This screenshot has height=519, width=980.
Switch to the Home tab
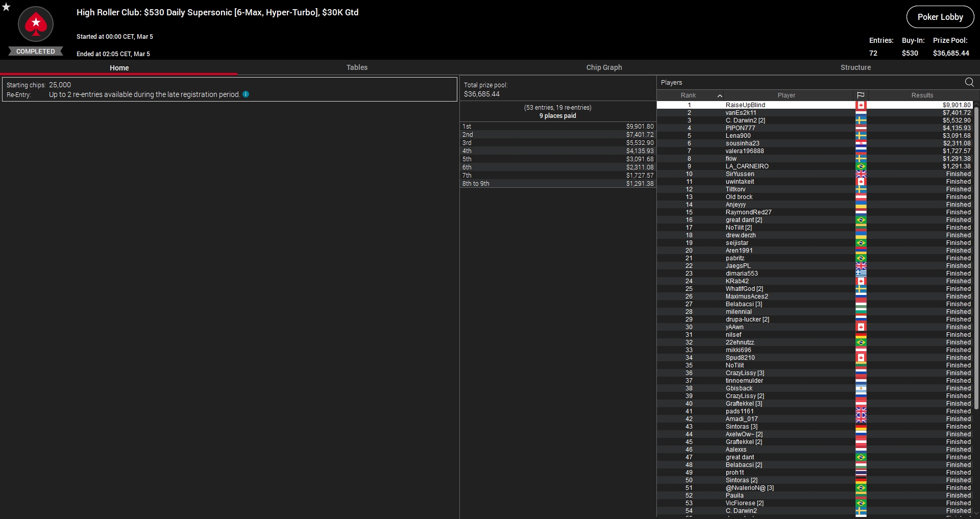tap(119, 67)
